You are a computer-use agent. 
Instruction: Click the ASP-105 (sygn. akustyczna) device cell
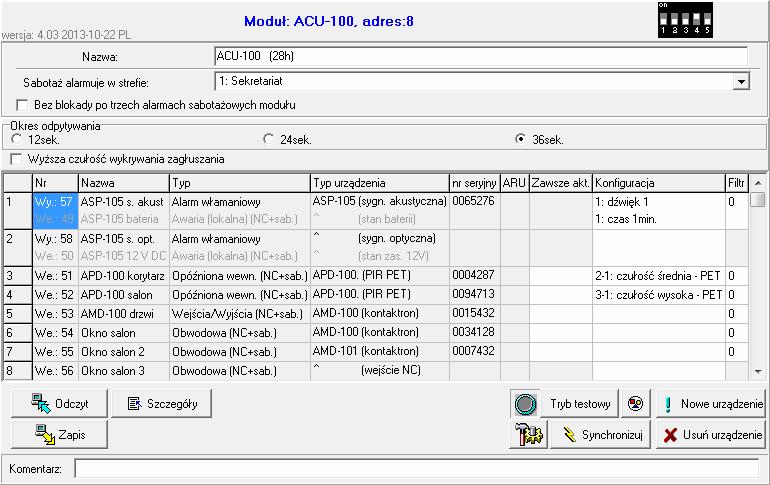click(380, 201)
